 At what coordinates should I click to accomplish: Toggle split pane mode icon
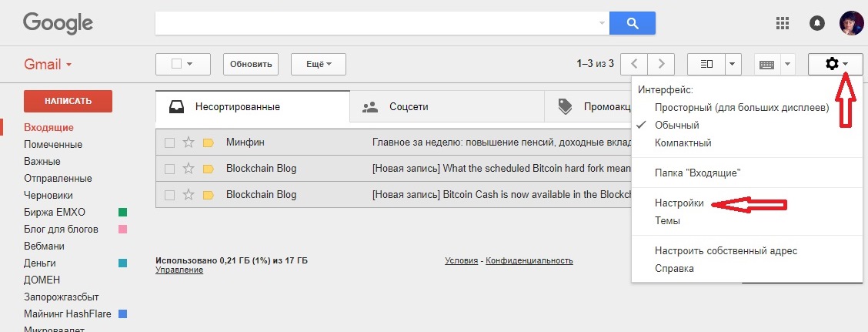point(706,64)
